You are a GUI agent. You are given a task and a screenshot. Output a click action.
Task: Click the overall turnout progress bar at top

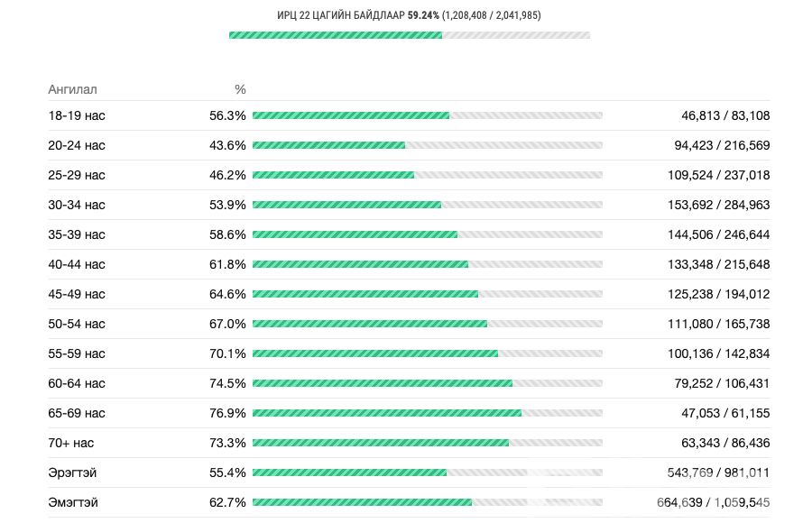pos(409,35)
